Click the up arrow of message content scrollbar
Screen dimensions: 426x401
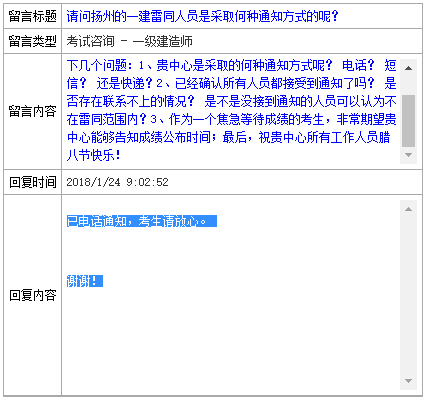click(408, 68)
